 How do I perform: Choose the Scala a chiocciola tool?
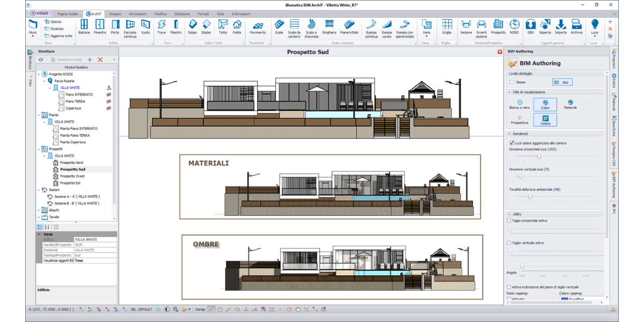[311, 26]
